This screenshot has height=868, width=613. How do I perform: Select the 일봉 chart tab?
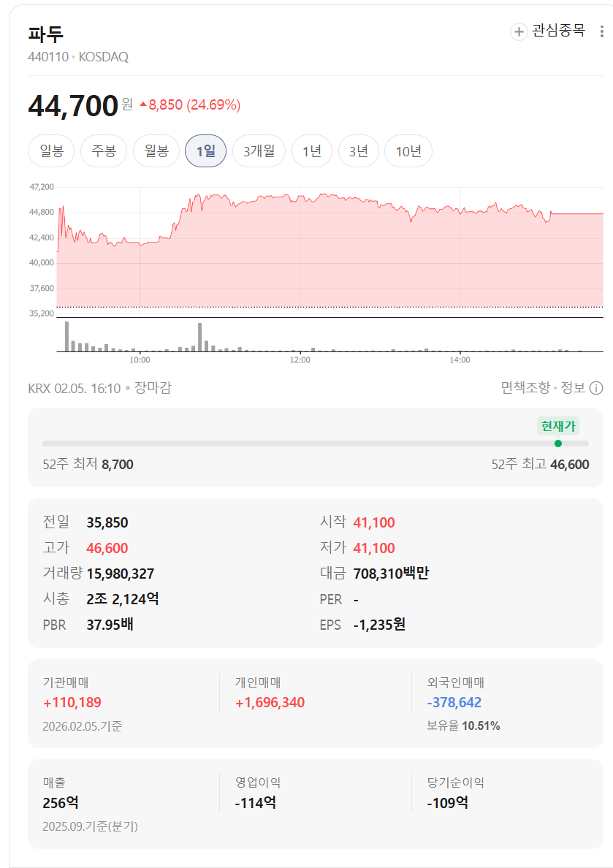(51, 151)
